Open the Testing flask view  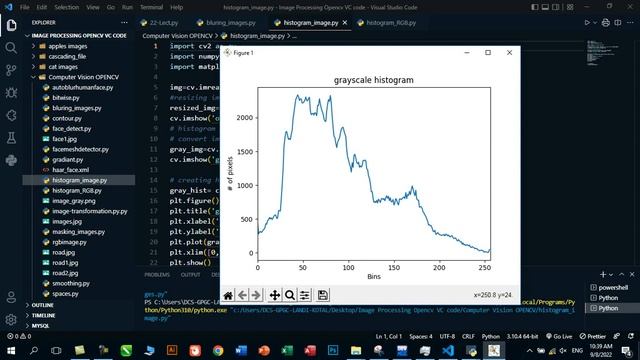[x=11, y=138]
